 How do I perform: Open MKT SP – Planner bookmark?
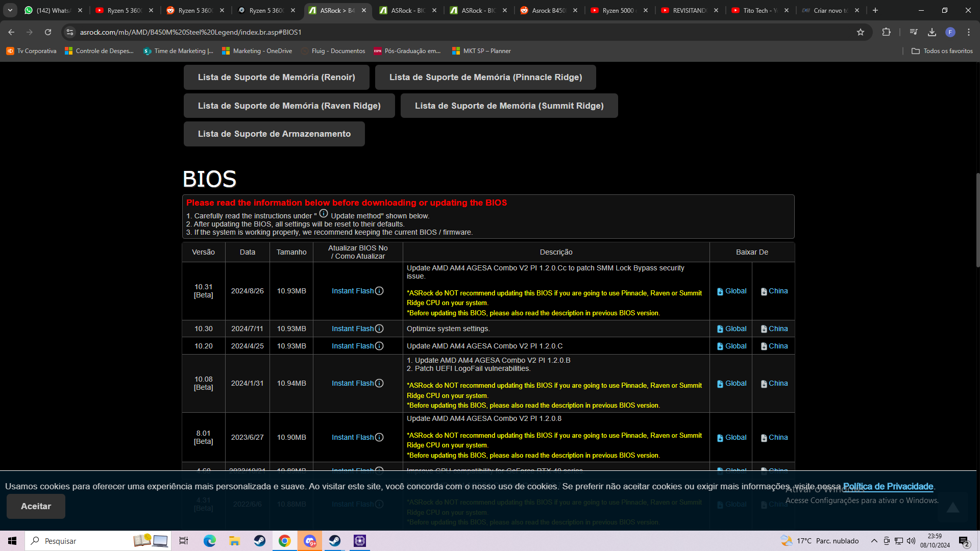coord(481,51)
